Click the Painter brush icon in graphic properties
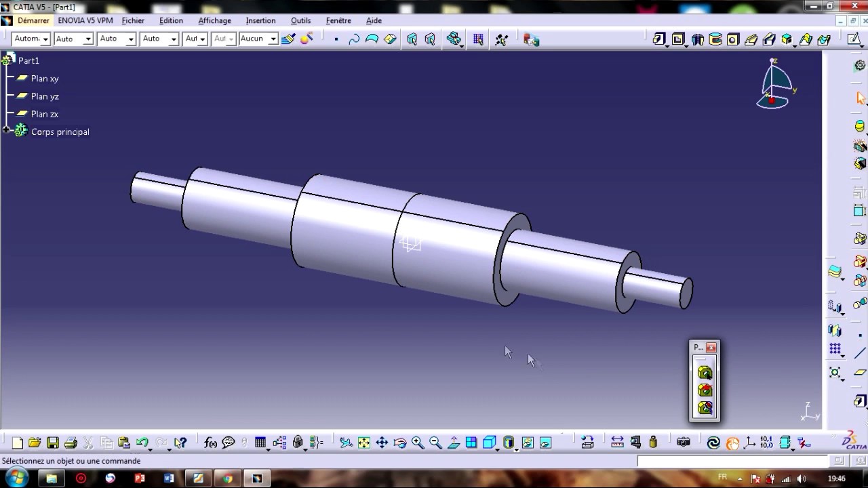The height and width of the screenshot is (488, 868). (288, 39)
